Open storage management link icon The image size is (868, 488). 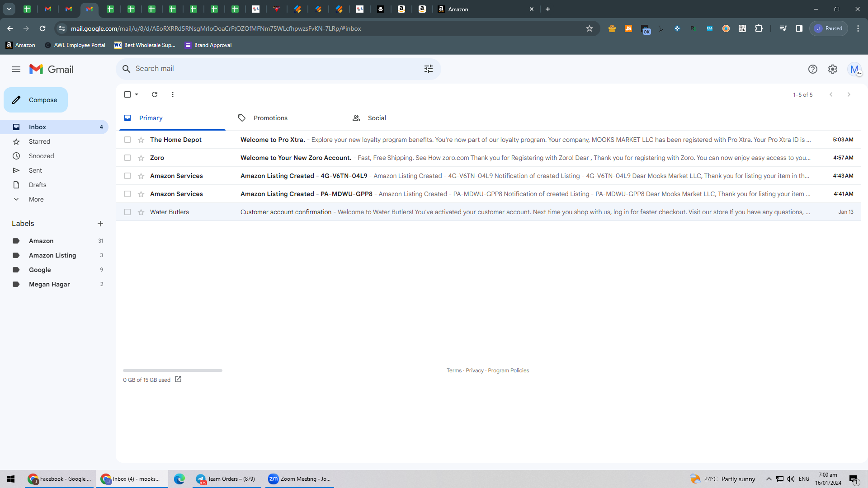coord(178,380)
